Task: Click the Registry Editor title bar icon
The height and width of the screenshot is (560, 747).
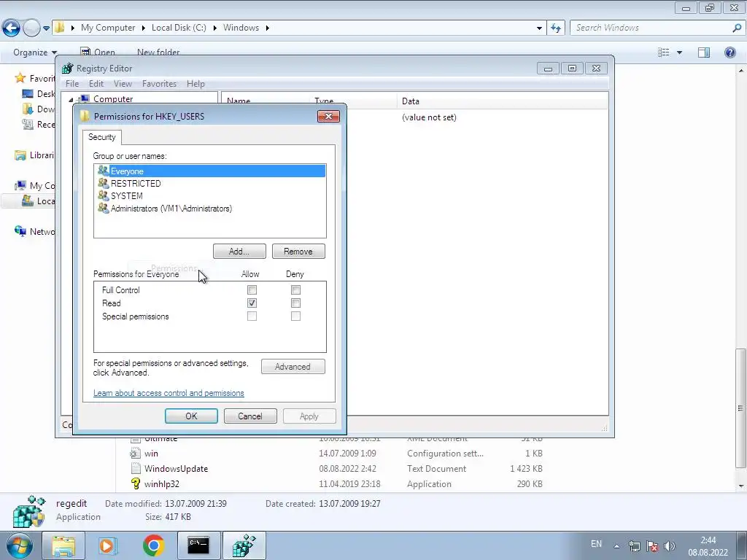Action: tap(68, 68)
